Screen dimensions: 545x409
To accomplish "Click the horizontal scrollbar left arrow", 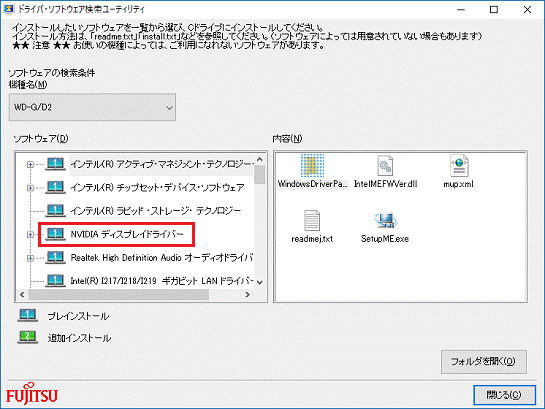I will [22, 295].
